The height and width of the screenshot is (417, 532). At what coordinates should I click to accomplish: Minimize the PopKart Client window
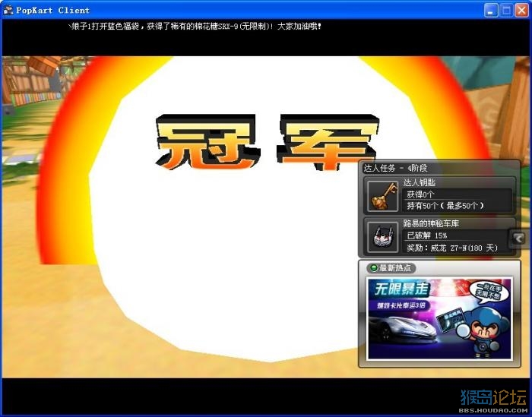(490, 10)
